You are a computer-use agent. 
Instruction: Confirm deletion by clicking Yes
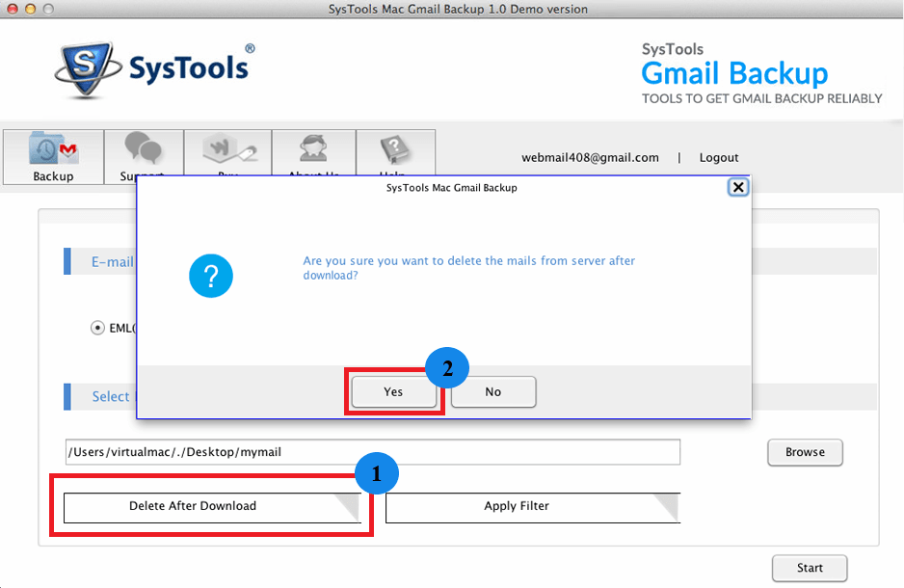(394, 392)
